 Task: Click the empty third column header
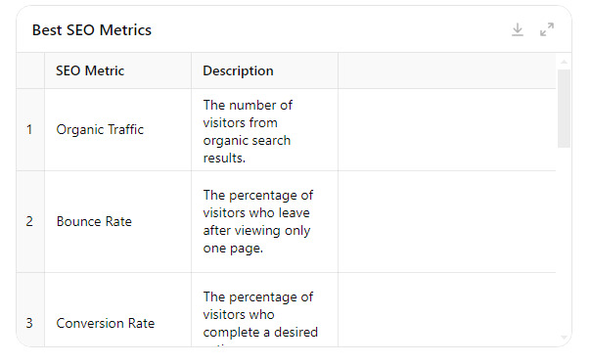pos(447,70)
